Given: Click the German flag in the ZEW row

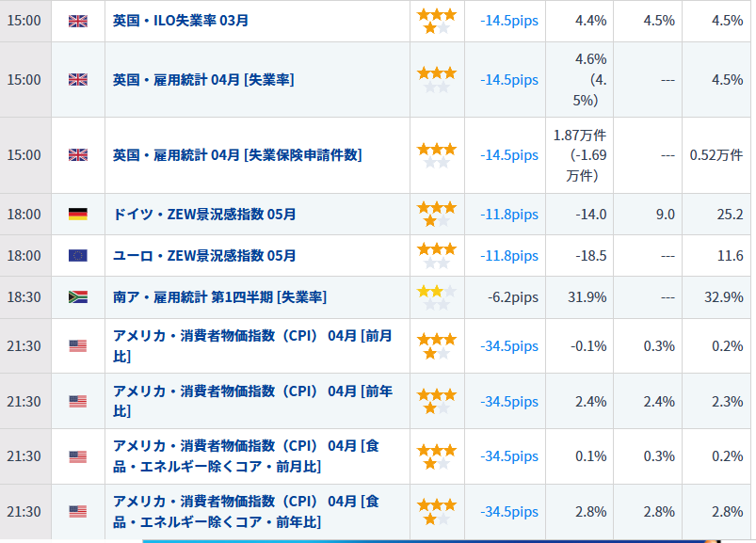Looking at the screenshot, I should point(78,215).
